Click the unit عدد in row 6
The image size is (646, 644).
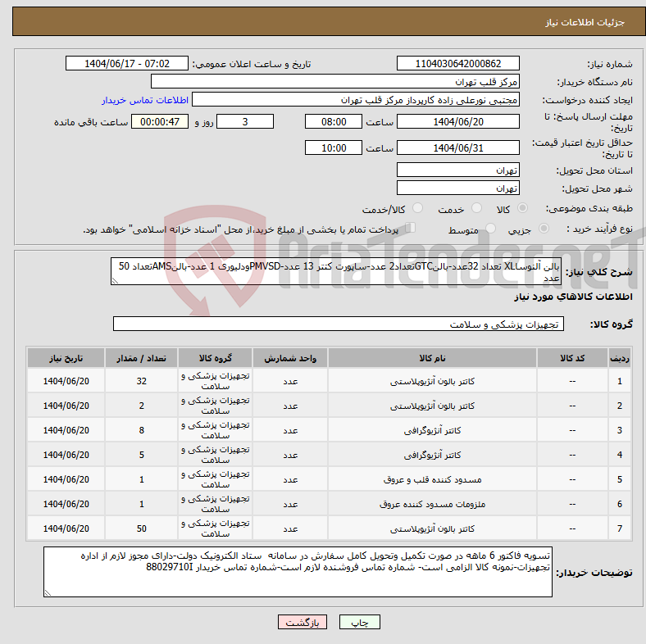point(290,504)
